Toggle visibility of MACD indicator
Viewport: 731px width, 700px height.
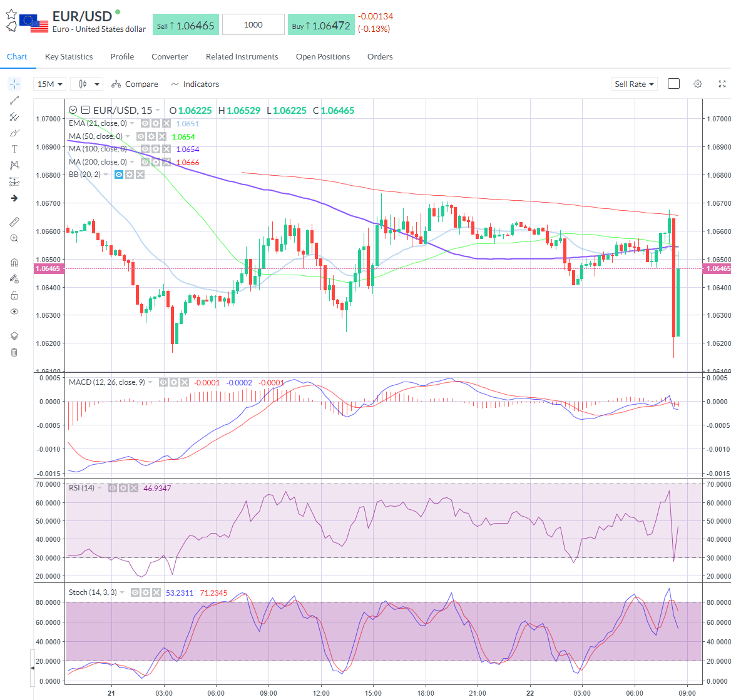(163, 382)
